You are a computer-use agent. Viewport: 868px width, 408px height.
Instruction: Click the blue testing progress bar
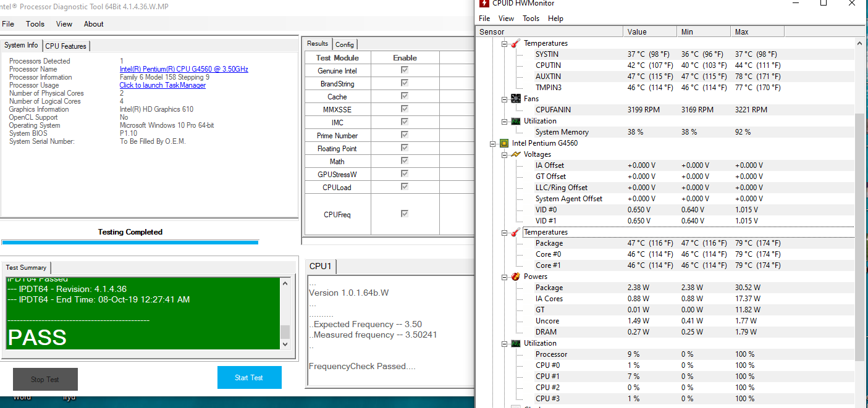(130, 243)
